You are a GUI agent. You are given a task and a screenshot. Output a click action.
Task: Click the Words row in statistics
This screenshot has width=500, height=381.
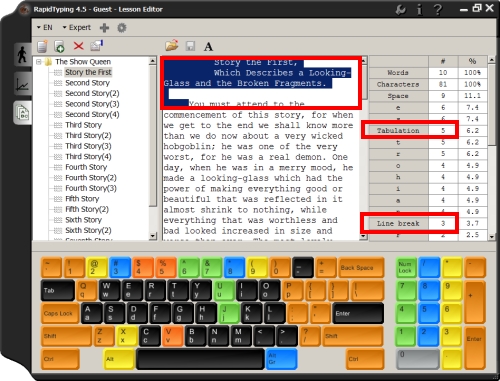(x=428, y=73)
